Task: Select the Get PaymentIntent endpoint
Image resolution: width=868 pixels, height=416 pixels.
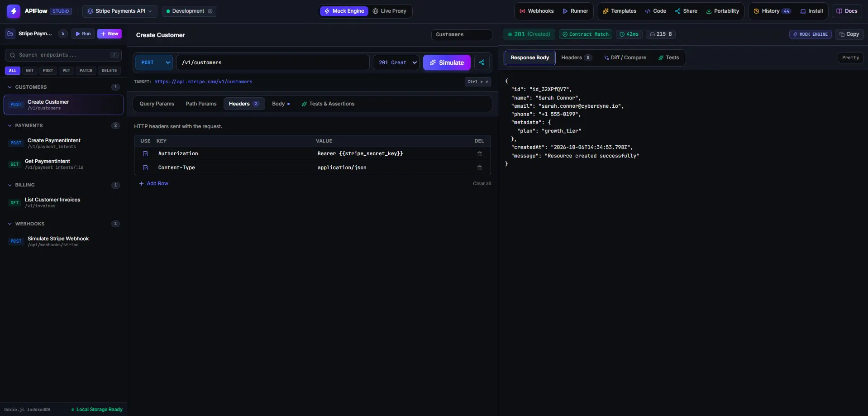Action: click(x=63, y=164)
